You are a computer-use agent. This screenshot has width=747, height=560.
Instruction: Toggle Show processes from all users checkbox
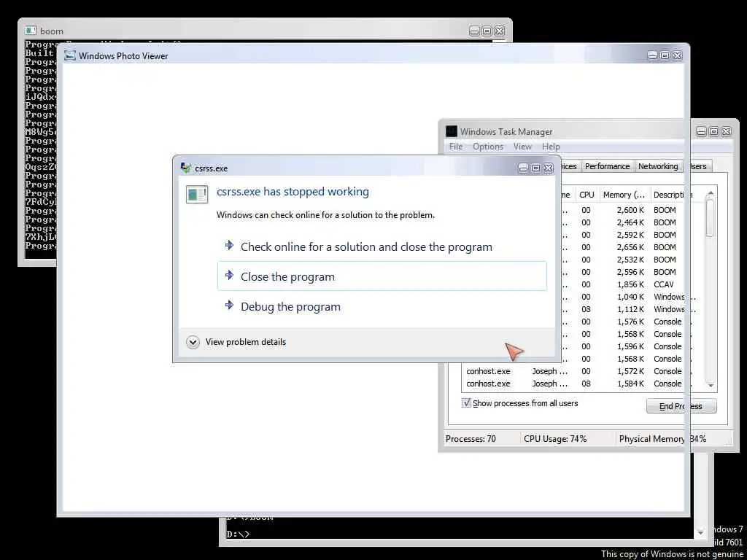[x=466, y=402]
